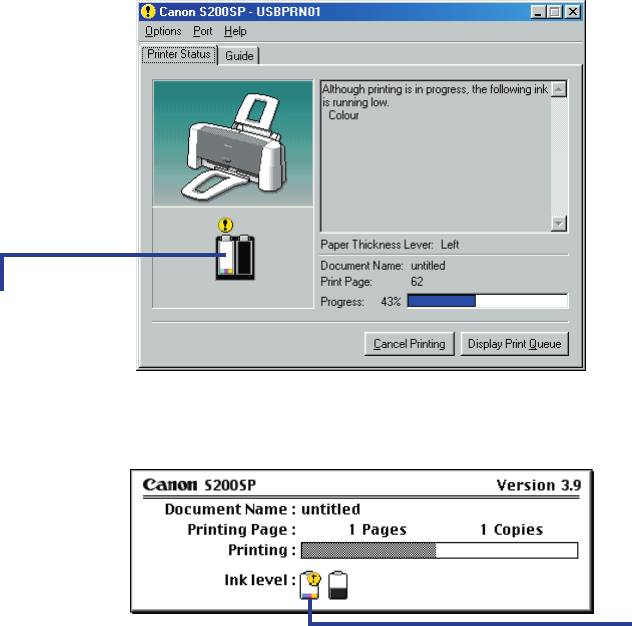This screenshot has height=626, width=632.
Task: Minimize the Canon S200SP window
Action: (538, 12)
